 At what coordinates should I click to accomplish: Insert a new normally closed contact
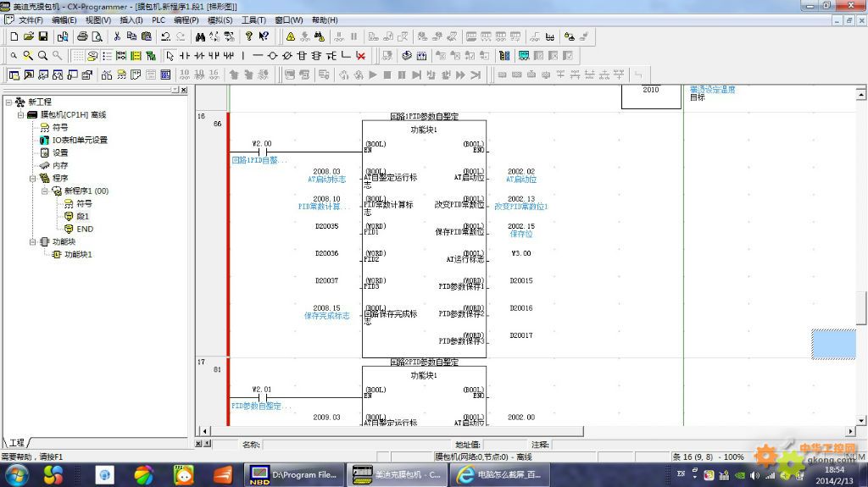(199, 55)
